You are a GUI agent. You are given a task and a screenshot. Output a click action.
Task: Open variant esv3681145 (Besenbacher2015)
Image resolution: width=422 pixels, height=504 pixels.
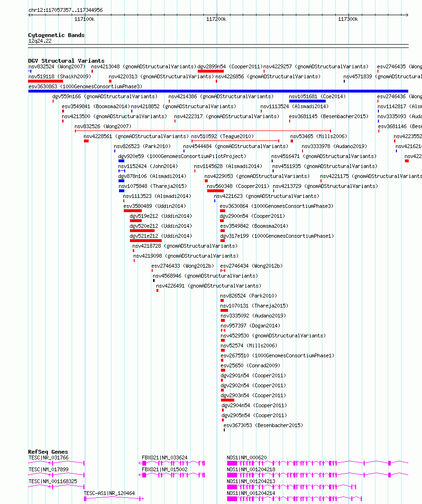tap(329, 116)
